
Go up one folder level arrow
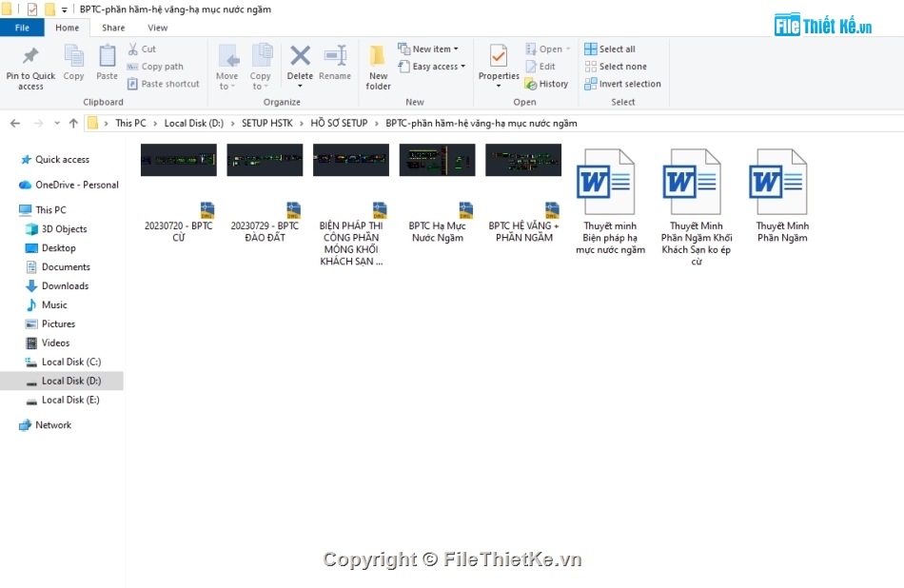coord(73,123)
